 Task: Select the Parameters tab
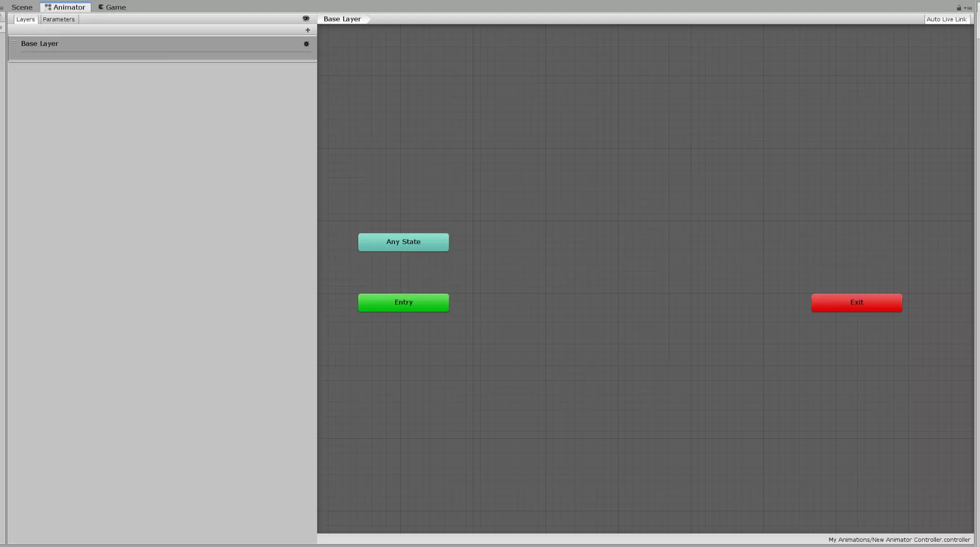coord(58,19)
